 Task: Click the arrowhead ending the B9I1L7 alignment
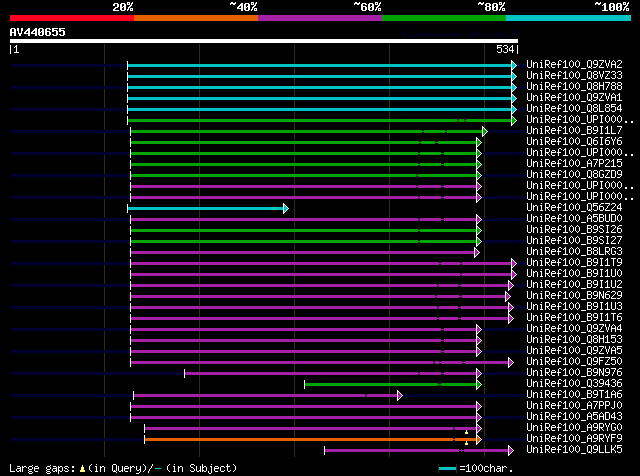pyautogui.click(x=485, y=131)
